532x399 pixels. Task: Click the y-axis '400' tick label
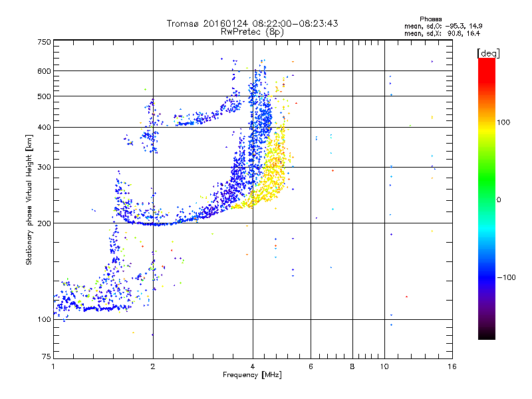point(45,127)
